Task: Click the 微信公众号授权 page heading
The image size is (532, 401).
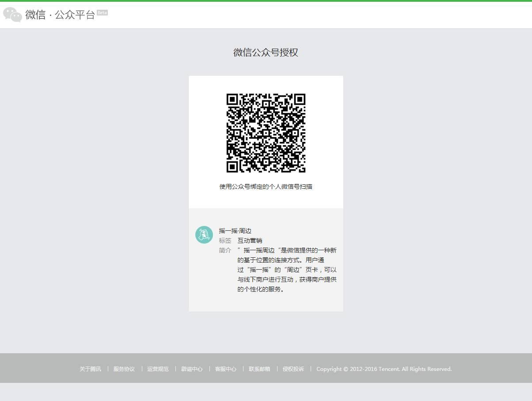Action: pos(266,52)
